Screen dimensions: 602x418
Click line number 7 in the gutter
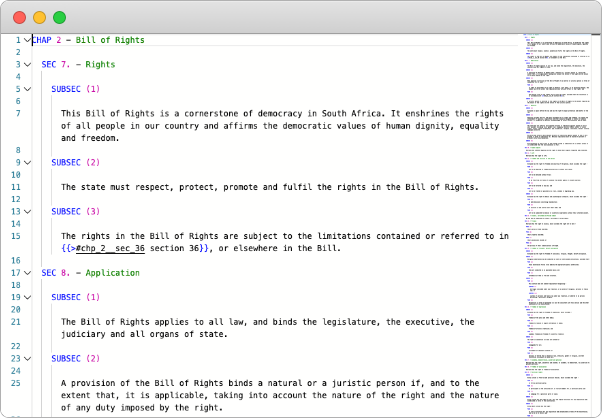coord(18,114)
